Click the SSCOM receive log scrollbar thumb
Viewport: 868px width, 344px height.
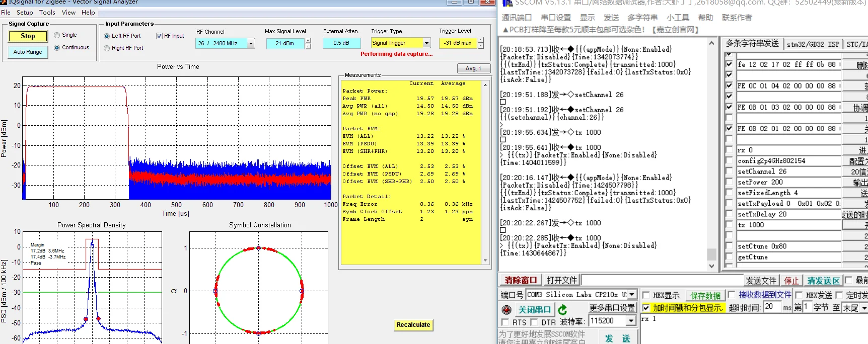(711, 254)
